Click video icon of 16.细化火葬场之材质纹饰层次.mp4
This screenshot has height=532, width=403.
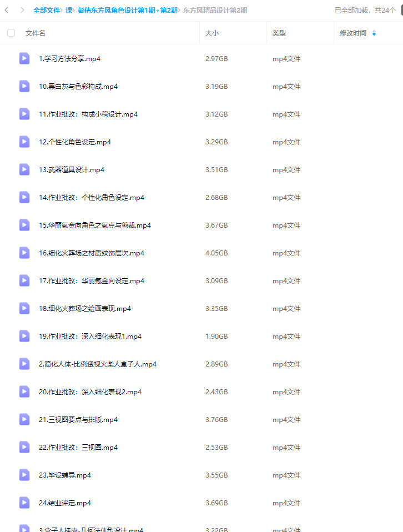coord(24,253)
